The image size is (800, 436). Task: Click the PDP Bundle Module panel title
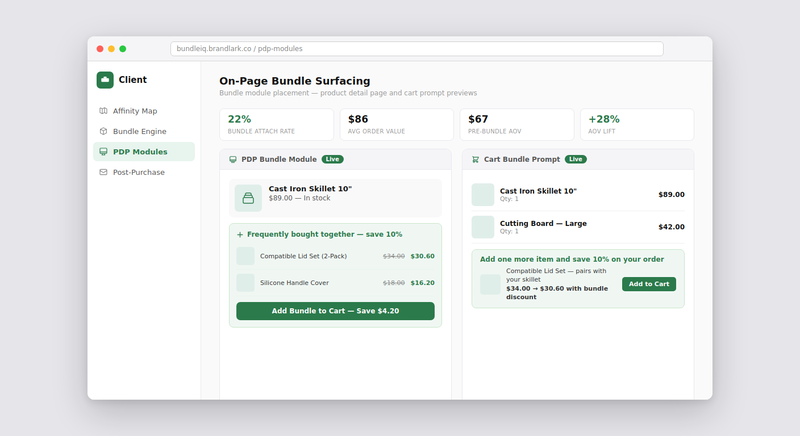[279, 159]
